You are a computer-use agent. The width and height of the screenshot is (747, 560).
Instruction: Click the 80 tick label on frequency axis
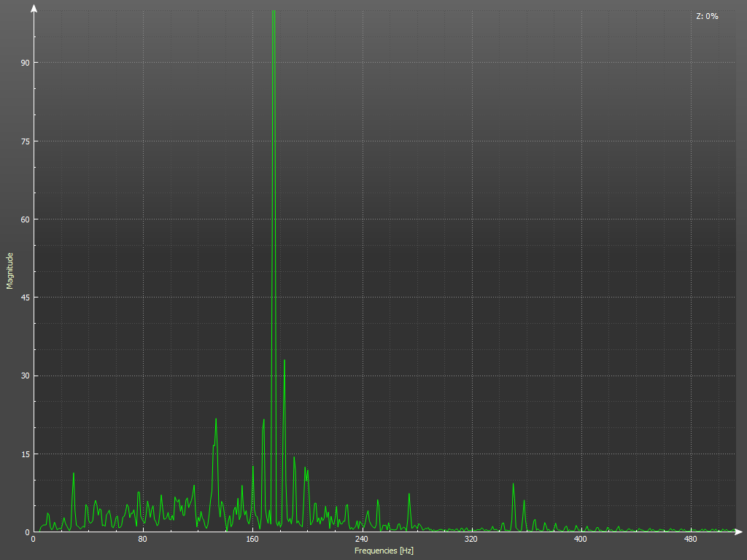[143, 540]
